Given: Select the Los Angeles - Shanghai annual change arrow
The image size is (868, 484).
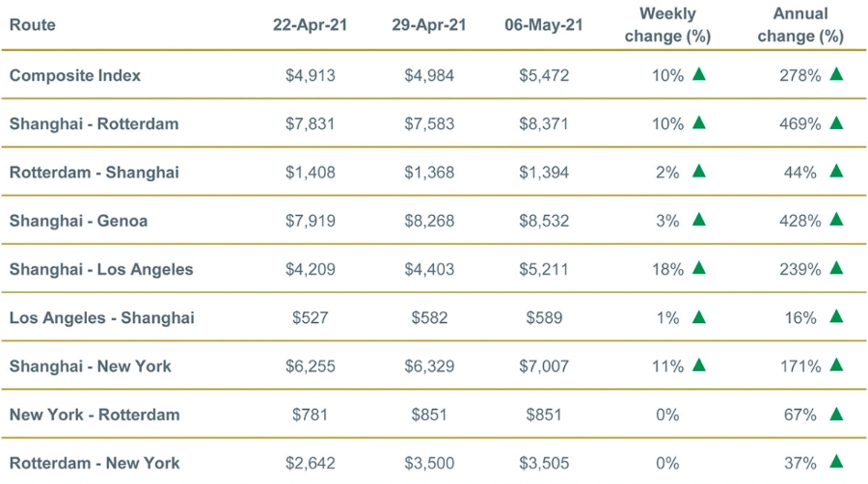Looking at the screenshot, I should pyautogui.click(x=836, y=316).
